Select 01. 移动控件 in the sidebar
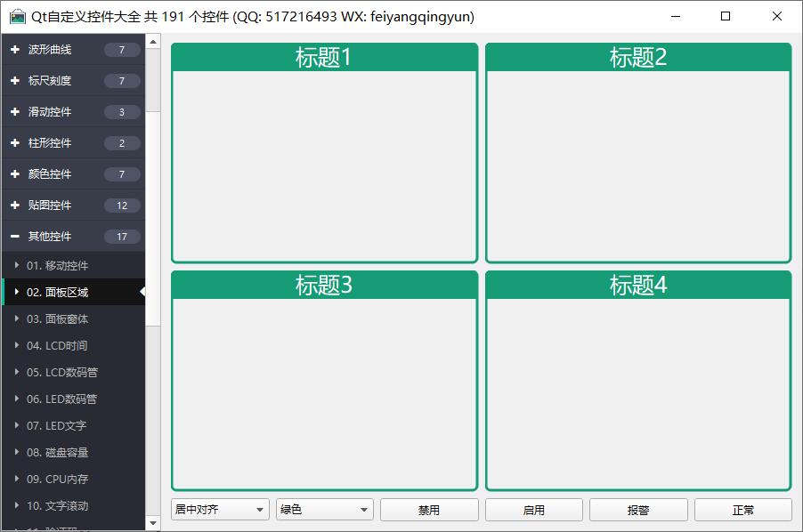The width and height of the screenshot is (803, 532). [57, 265]
